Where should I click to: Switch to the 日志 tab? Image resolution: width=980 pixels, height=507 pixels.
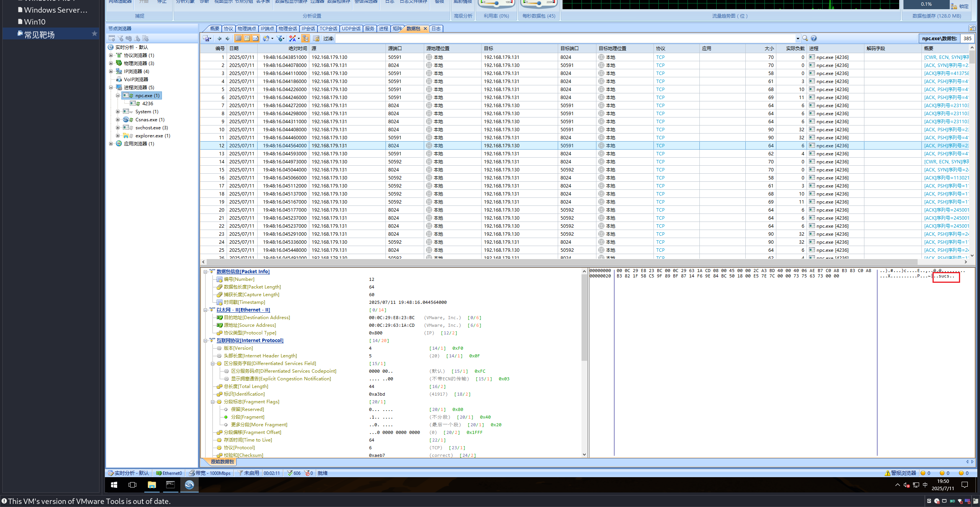(436, 28)
